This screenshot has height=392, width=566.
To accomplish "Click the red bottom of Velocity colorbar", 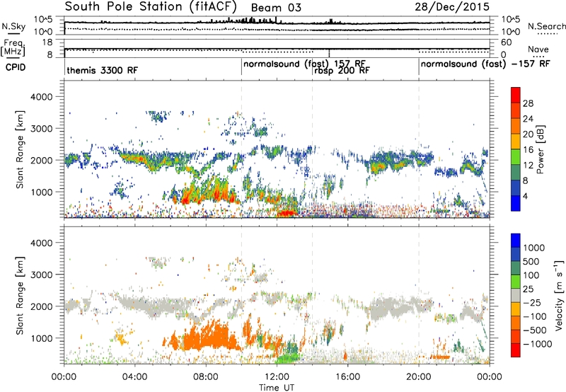I will [x=516, y=350].
